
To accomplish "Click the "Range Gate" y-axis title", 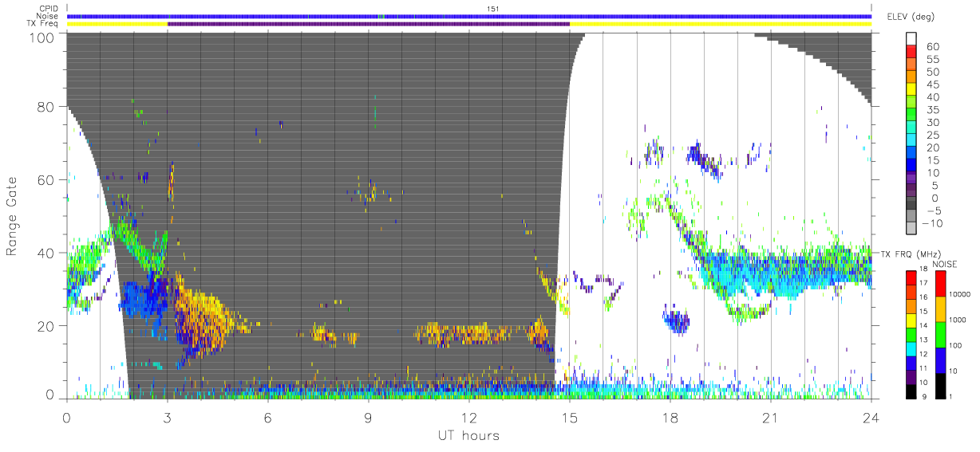I will tap(13, 217).
